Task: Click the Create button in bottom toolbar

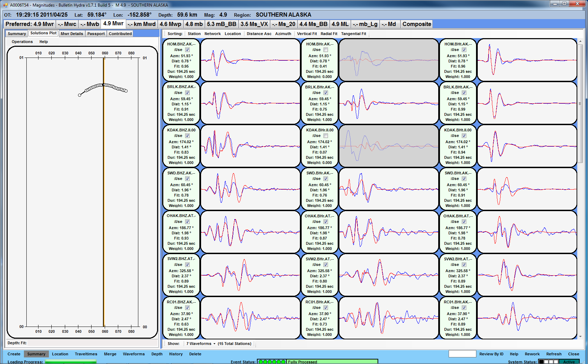Action: 14,354
